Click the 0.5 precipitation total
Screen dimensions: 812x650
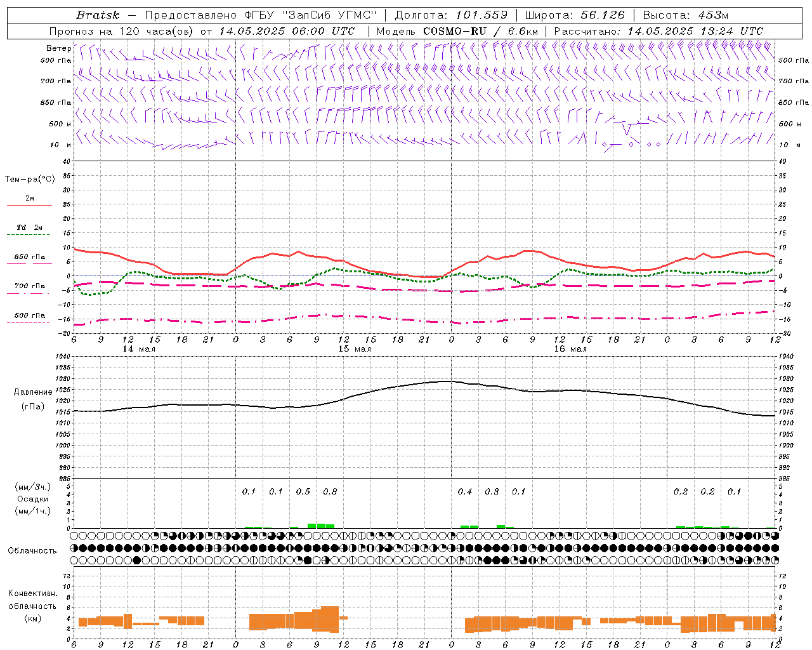coord(303,492)
